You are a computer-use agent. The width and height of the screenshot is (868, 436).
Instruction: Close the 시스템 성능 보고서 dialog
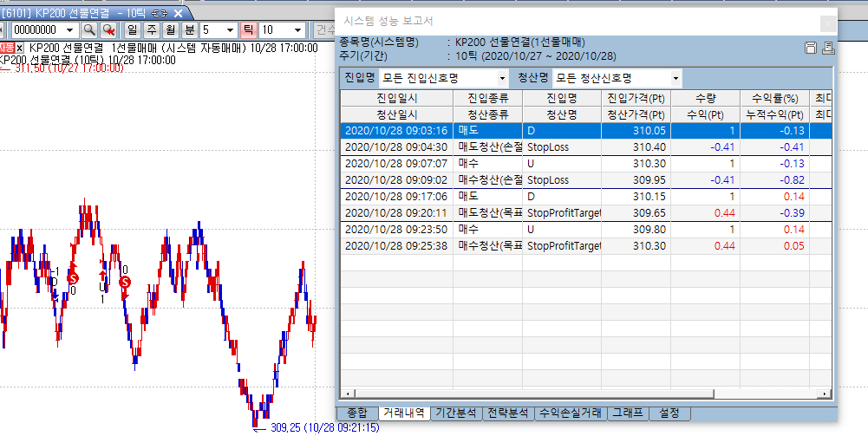click(828, 23)
